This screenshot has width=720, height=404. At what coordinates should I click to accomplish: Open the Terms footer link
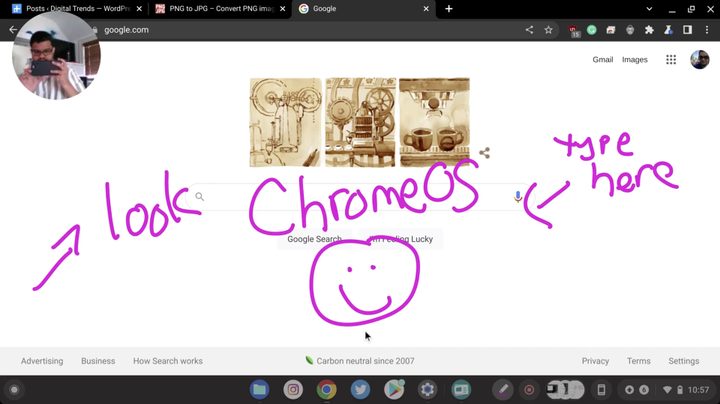tap(639, 361)
